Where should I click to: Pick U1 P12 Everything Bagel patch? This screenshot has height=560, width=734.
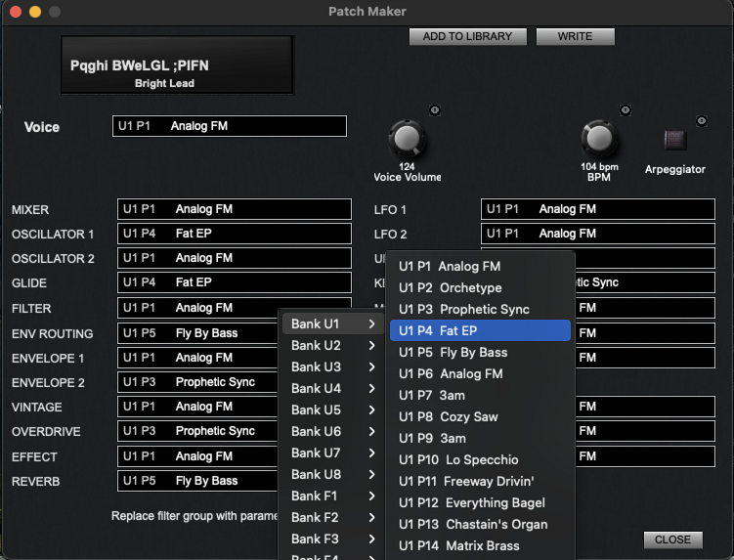479,502
